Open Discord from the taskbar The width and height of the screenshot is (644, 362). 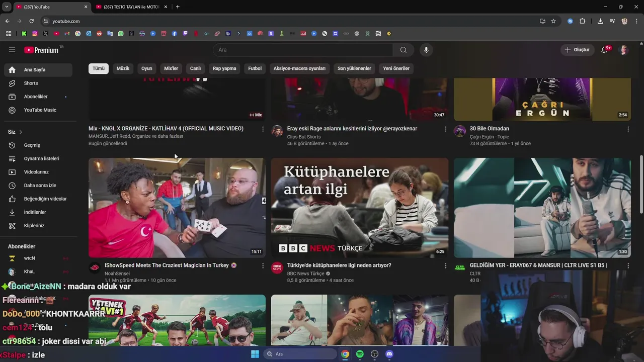point(389,354)
